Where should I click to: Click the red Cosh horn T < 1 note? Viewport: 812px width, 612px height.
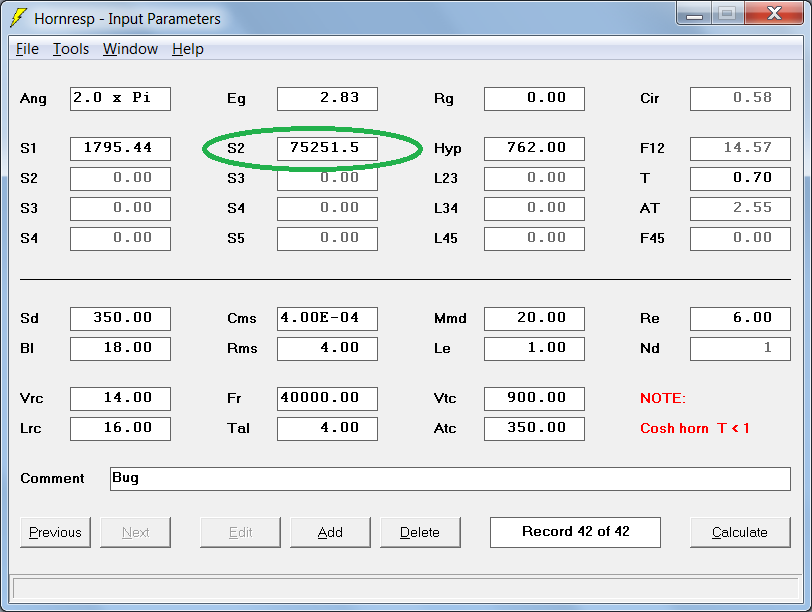tap(694, 429)
